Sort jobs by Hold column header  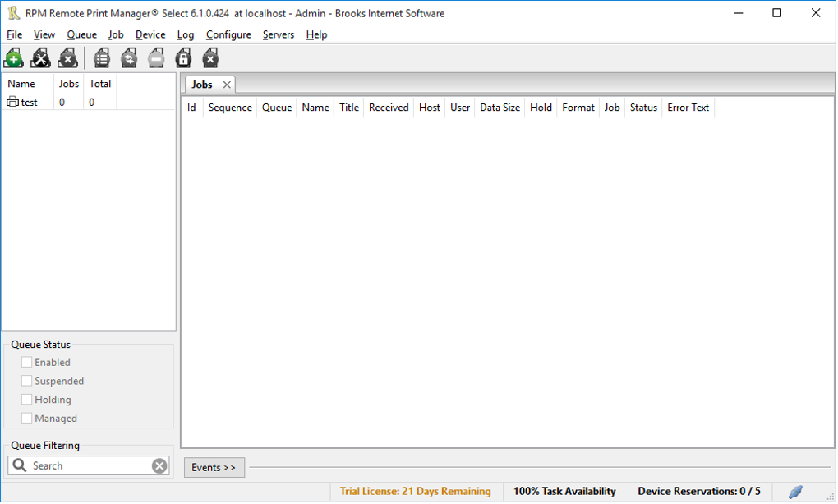click(541, 108)
